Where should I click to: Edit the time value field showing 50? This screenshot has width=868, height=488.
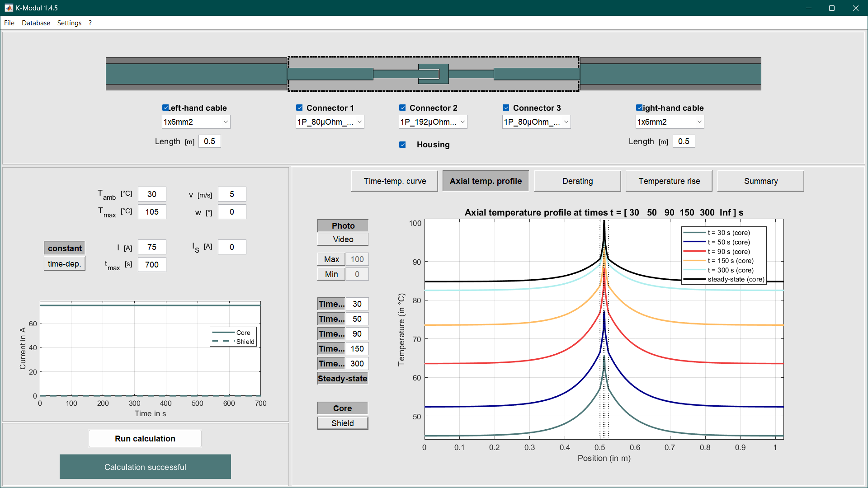click(x=357, y=319)
